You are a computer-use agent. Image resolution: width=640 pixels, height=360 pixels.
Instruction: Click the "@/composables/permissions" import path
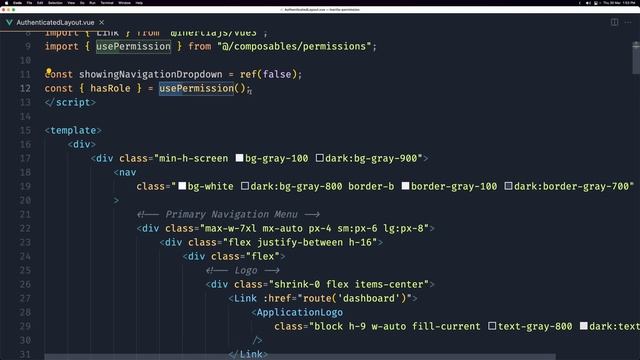click(x=294, y=47)
